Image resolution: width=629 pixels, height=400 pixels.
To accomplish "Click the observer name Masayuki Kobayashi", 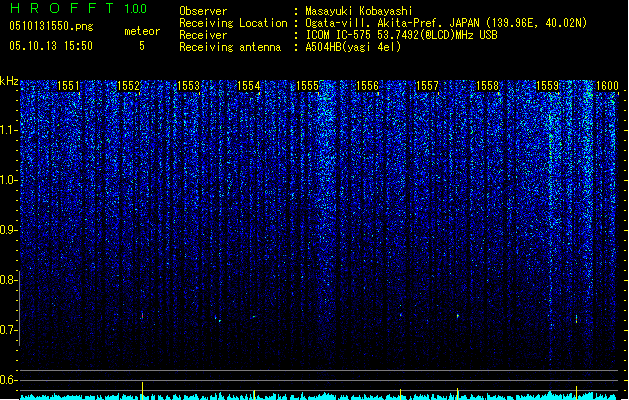I will click(359, 11).
